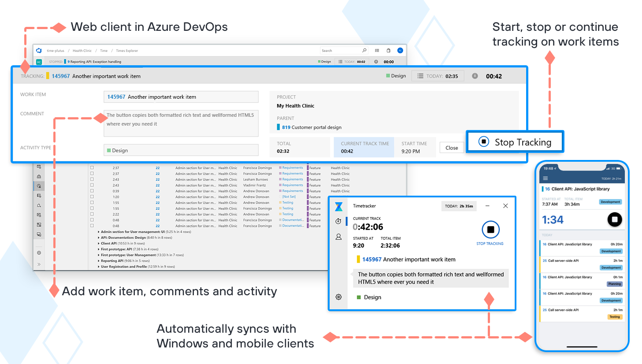
Task: Open Timetracker settings gear
Action: (x=338, y=297)
